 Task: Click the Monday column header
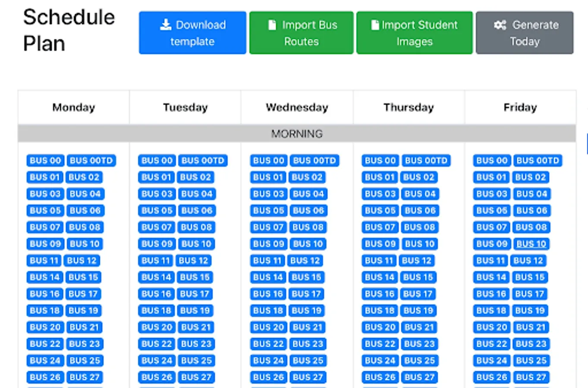click(x=74, y=107)
